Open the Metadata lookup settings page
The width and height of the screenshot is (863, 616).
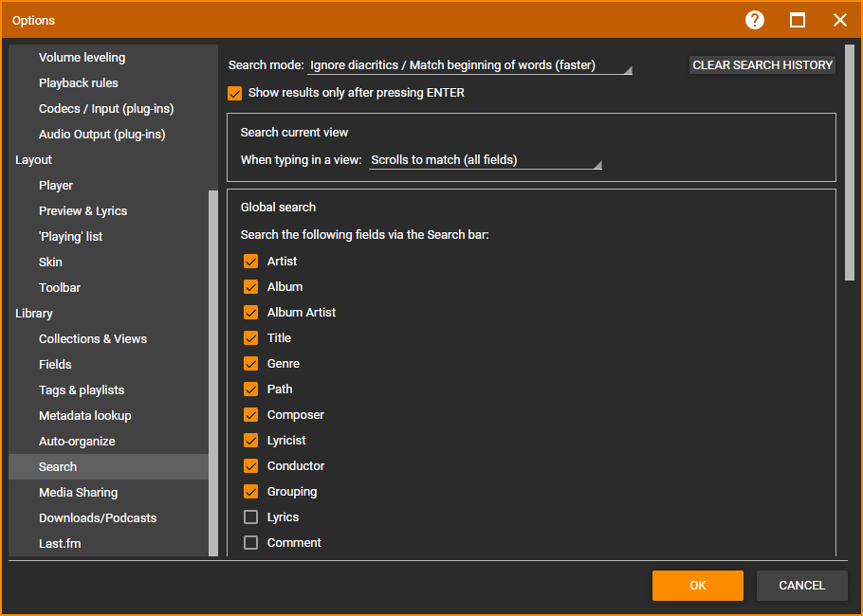click(x=85, y=416)
